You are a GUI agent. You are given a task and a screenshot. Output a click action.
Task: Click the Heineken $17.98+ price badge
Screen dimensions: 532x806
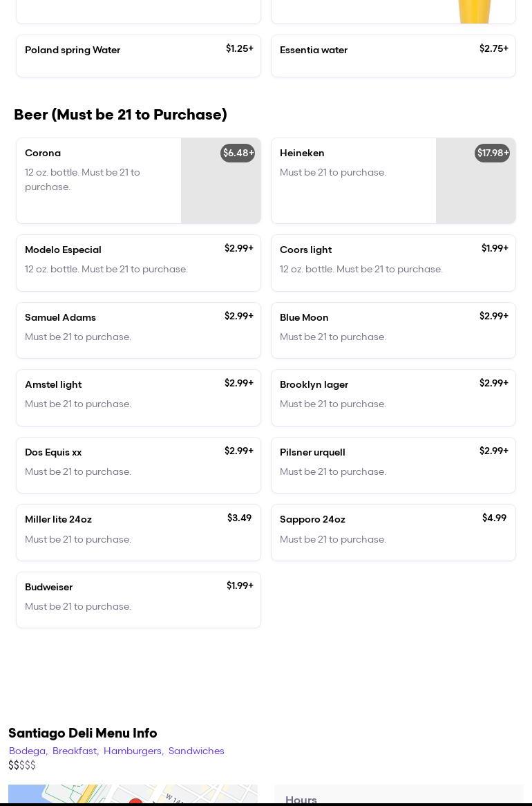point(492,153)
